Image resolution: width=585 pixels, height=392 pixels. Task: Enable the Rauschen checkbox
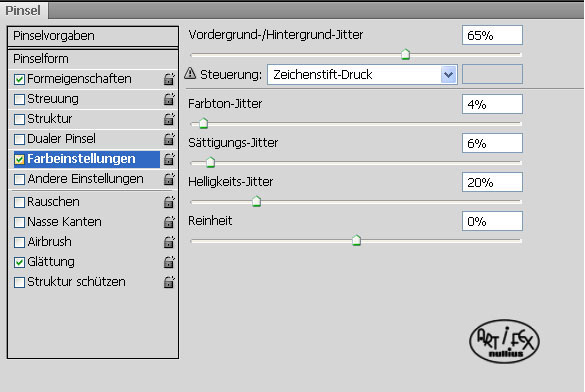(19, 202)
